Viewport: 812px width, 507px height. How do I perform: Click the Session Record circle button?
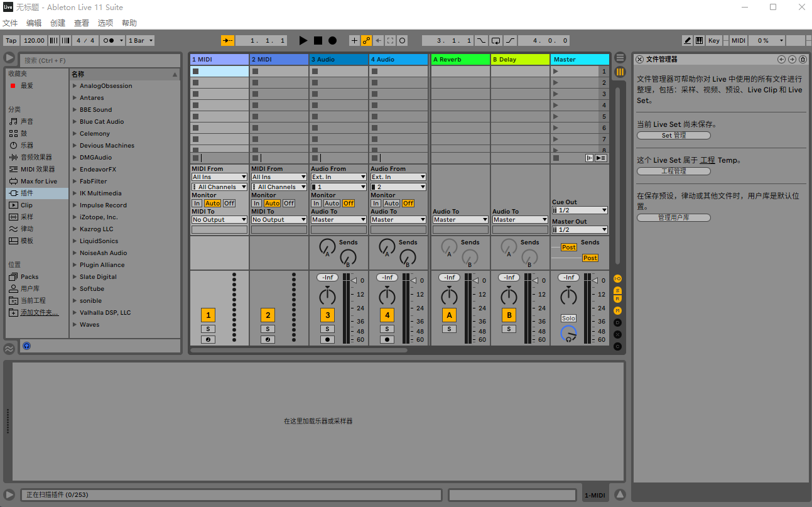click(403, 40)
